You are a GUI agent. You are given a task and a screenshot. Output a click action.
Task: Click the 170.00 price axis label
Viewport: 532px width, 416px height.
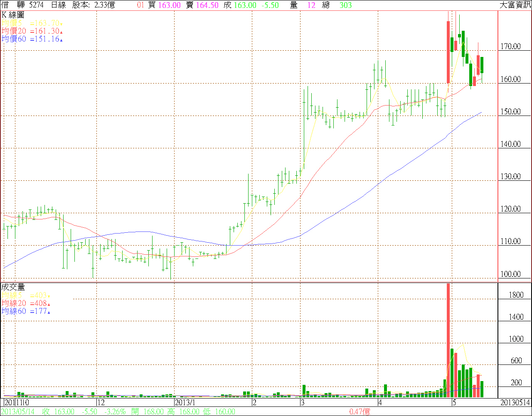coord(510,47)
